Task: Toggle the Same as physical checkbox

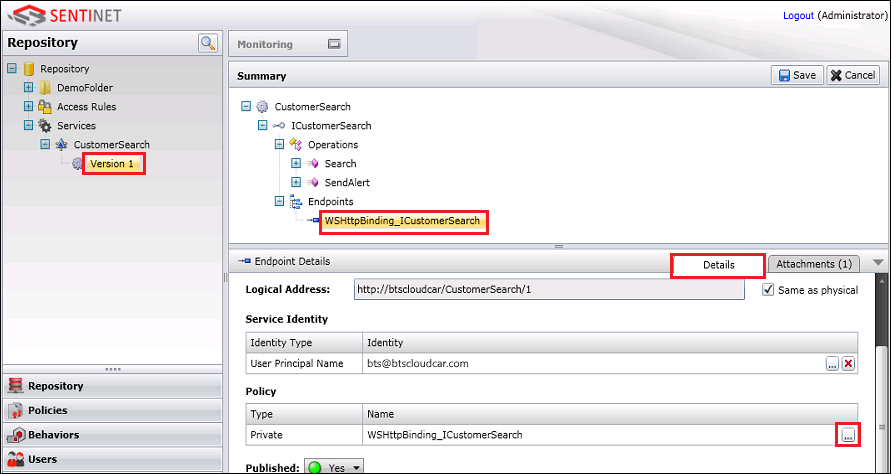Action: pyautogui.click(x=768, y=290)
